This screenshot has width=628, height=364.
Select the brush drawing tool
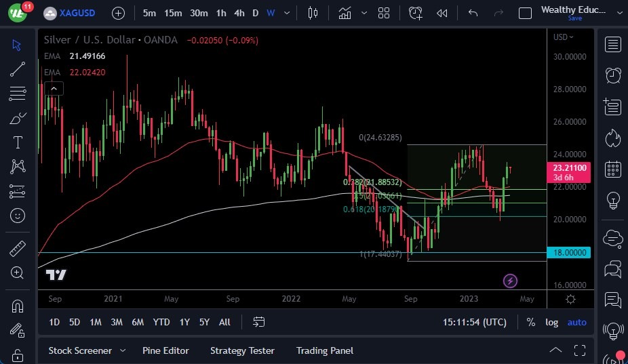tap(18, 119)
